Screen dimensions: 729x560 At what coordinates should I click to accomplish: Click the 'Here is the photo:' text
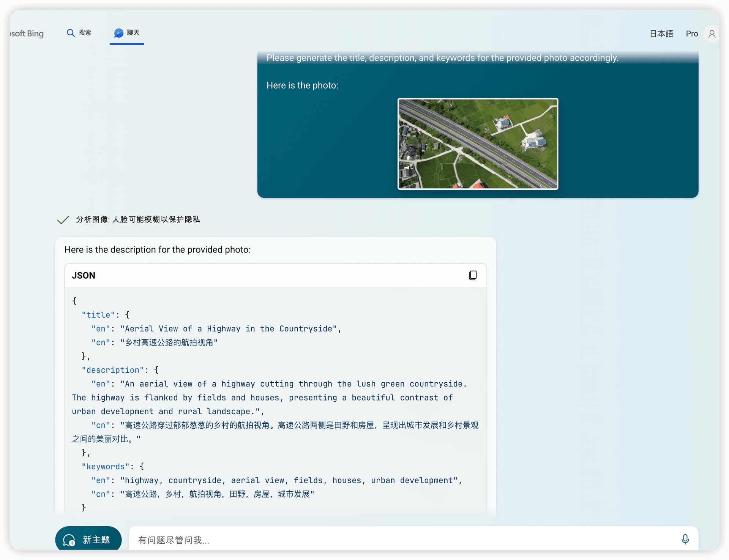click(x=302, y=85)
